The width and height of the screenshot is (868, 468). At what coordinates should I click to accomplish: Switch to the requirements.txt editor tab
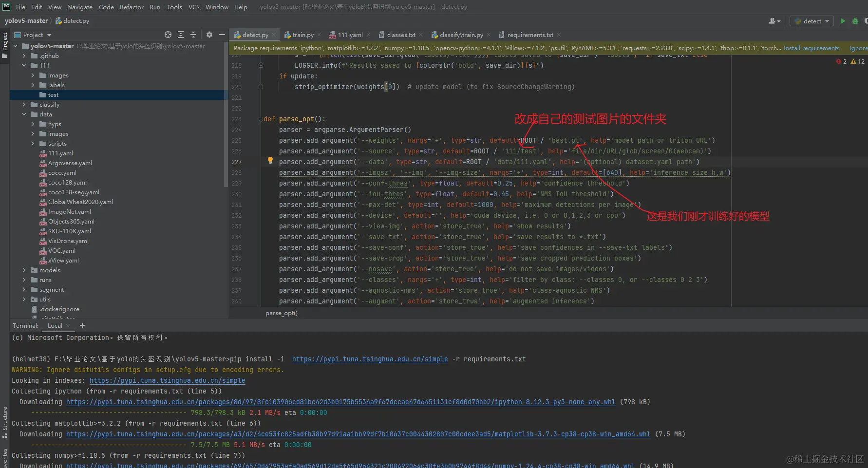pos(530,35)
